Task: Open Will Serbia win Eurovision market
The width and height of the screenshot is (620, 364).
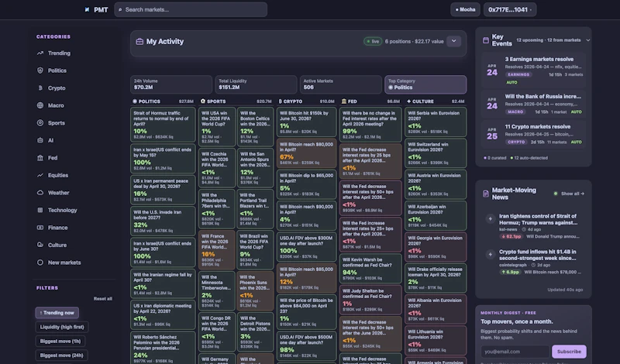Action: coord(436,122)
